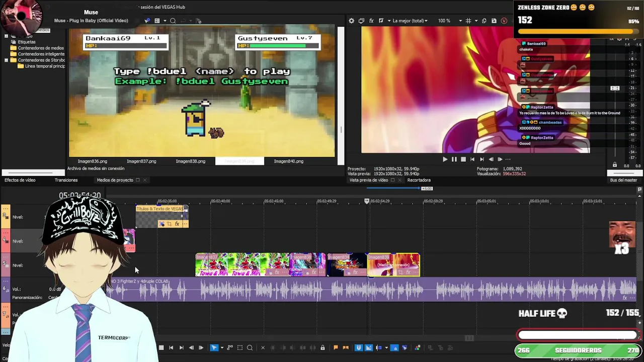Screen dimensions: 644x362
Task: Switch to Recortadora tab
Action: pyautogui.click(x=419, y=180)
